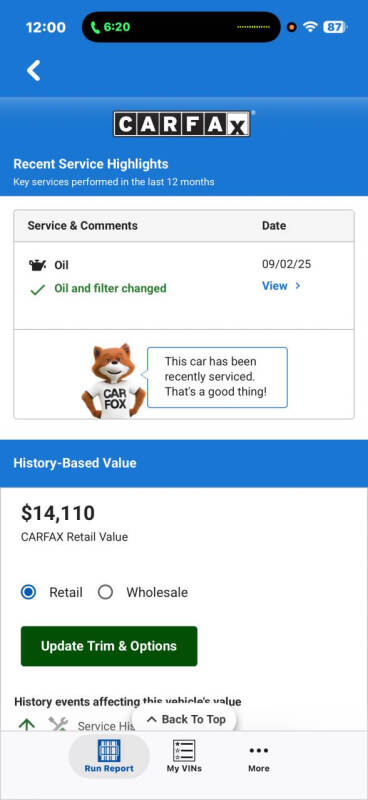
Task: Click the oil can icon
Action: pos(37,265)
